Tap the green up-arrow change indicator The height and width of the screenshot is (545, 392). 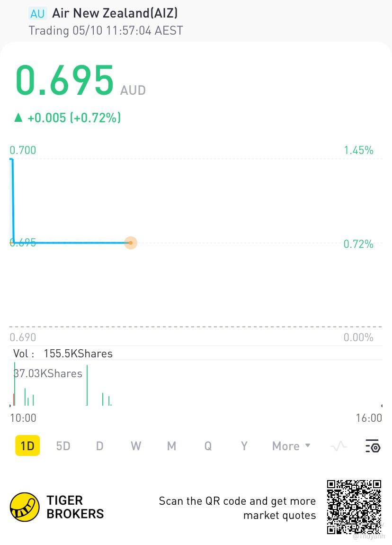[18, 118]
